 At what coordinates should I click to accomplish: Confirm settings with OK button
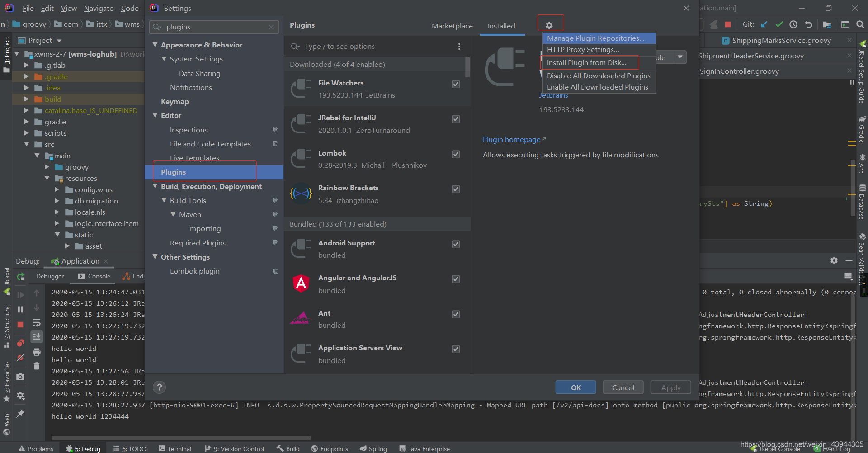click(x=576, y=387)
